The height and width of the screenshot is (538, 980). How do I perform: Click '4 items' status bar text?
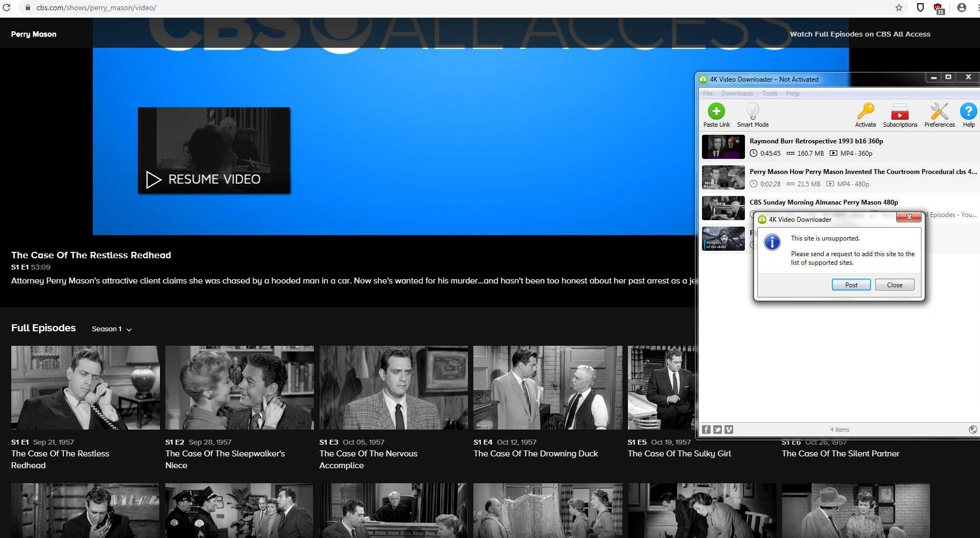tap(839, 430)
